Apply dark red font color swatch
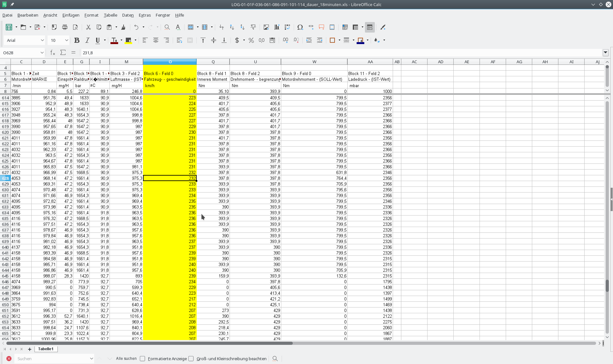Image resolution: width=613 pixels, height=364 pixels. click(114, 40)
